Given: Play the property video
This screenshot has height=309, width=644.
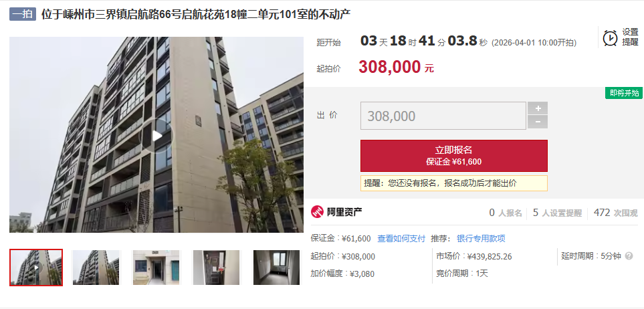Looking at the screenshot, I should 156,135.
